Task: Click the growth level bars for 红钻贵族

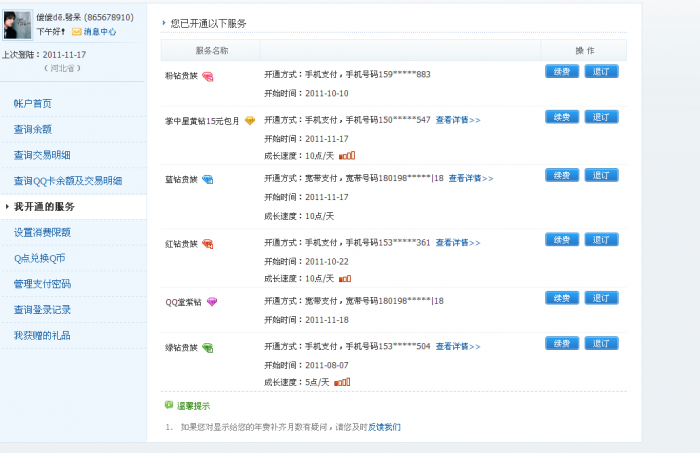Action: [x=345, y=278]
